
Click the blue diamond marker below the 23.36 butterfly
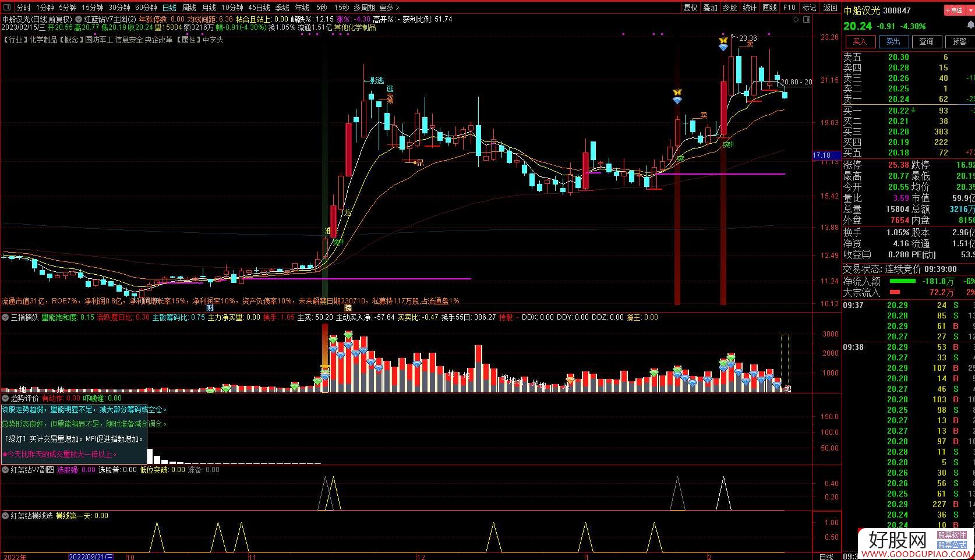[723, 48]
